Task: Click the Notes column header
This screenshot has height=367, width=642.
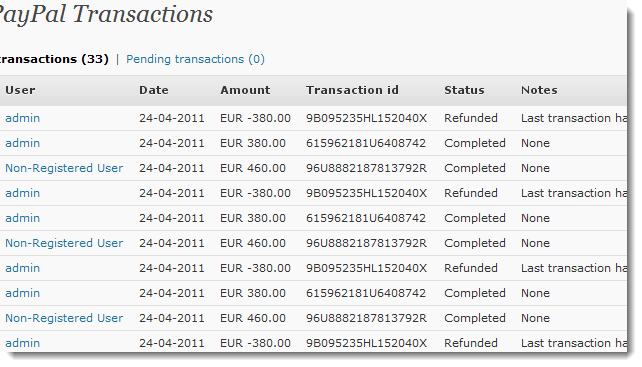Action: tap(539, 90)
